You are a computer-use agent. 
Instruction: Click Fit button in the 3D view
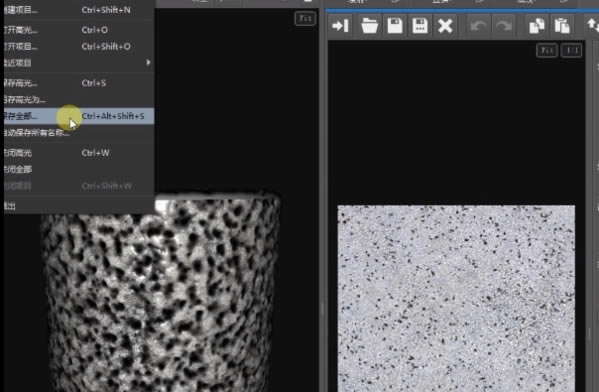(x=305, y=19)
